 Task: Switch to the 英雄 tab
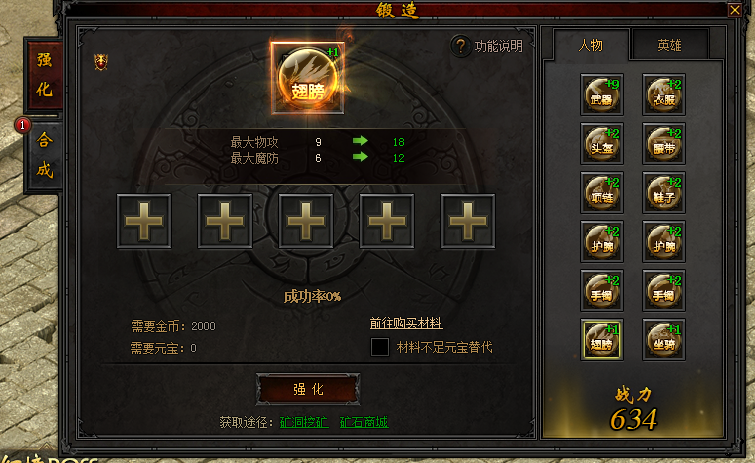[669, 45]
